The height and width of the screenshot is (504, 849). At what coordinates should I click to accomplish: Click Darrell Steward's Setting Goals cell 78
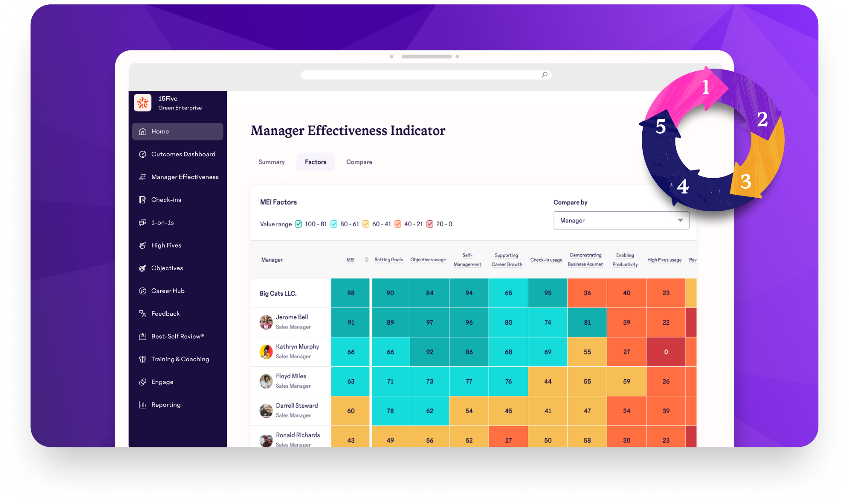[390, 411]
